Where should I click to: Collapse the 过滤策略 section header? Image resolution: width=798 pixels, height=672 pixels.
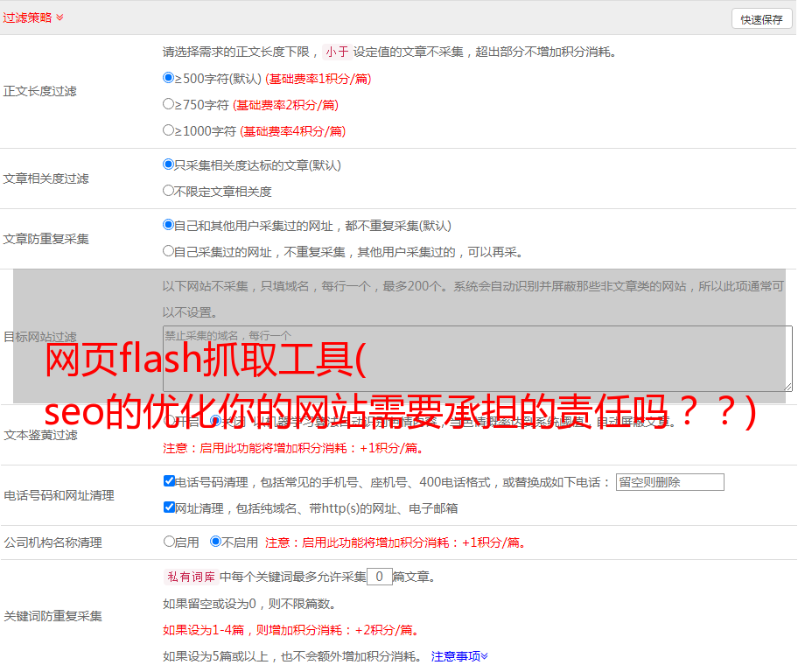pos(33,17)
